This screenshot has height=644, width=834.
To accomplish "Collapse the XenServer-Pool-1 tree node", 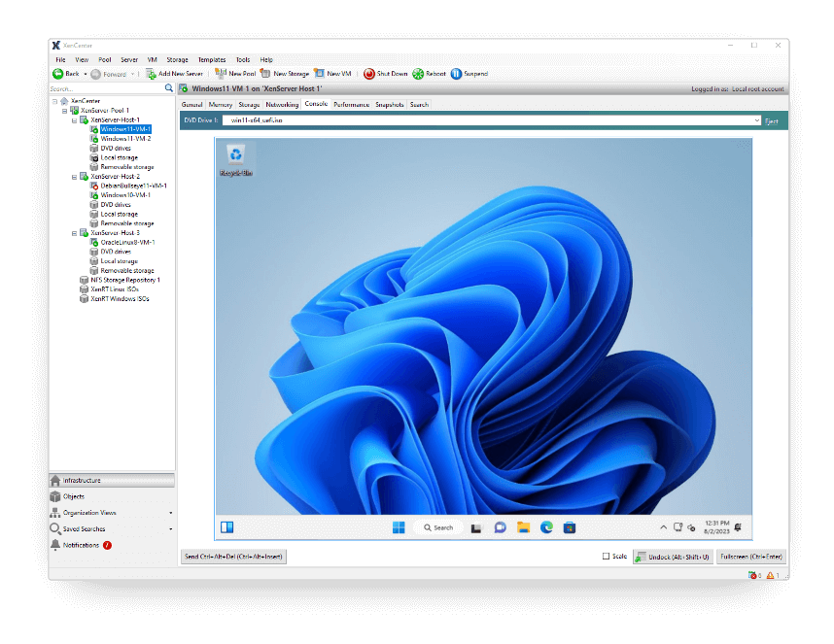I will tap(63, 111).
